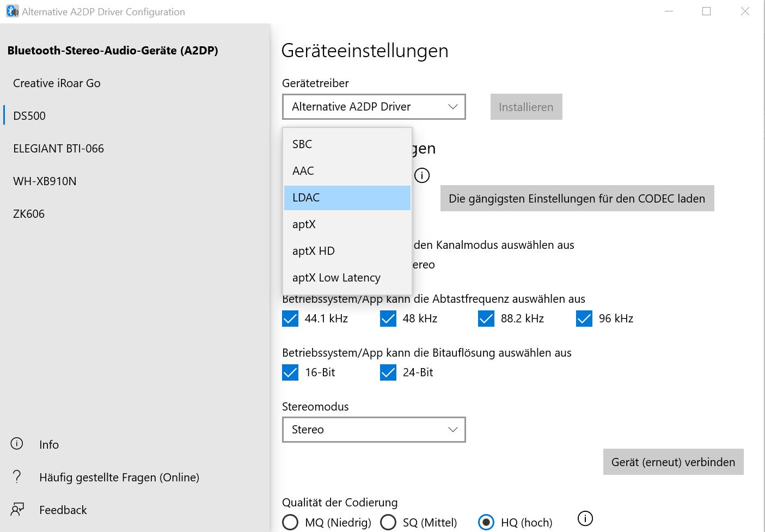Toggle the 96 kHz sampling checkbox
This screenshot has height=532, width=765.
click(x=584, y=319)
